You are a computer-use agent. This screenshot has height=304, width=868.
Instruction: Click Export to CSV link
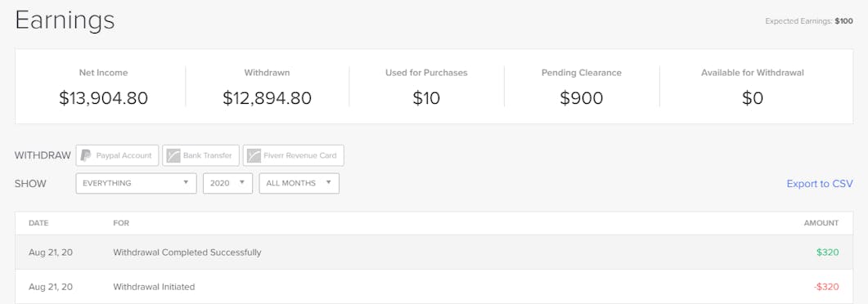click(x=820, y=184)
